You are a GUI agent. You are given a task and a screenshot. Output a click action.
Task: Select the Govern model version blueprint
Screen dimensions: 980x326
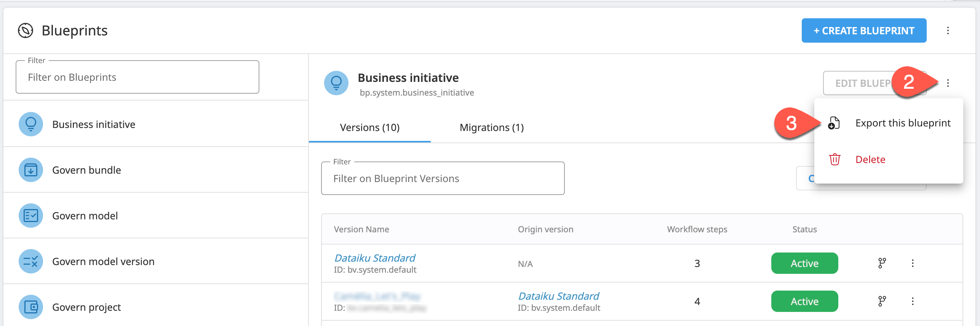pos(156,261)
